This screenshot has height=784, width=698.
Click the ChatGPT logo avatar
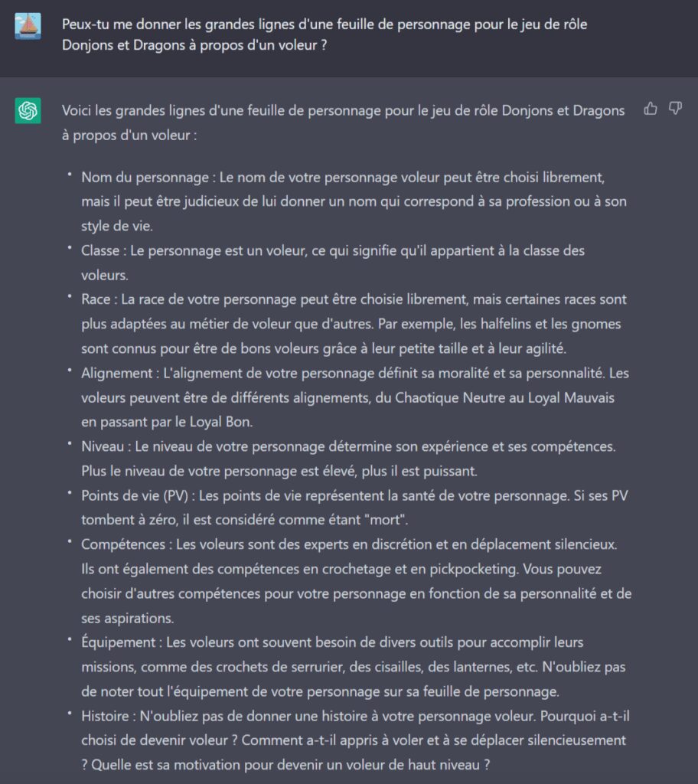pos(28,111)
